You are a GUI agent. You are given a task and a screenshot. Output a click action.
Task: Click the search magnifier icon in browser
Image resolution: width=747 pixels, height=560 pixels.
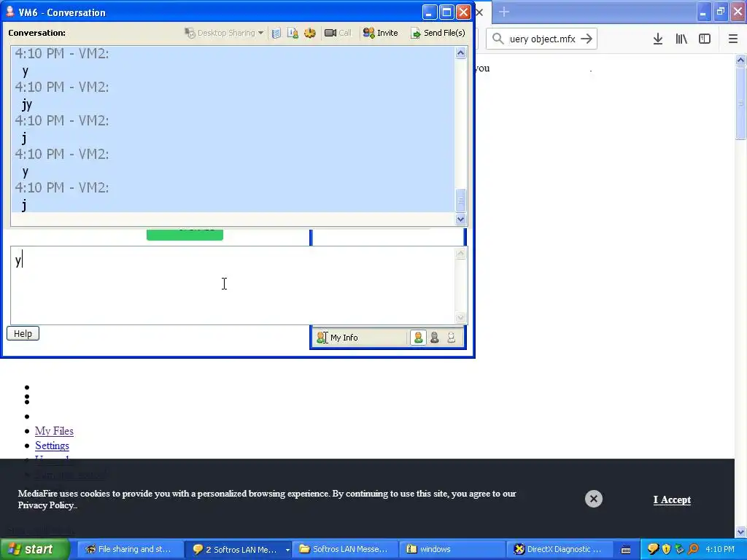(x=498, y=39)
